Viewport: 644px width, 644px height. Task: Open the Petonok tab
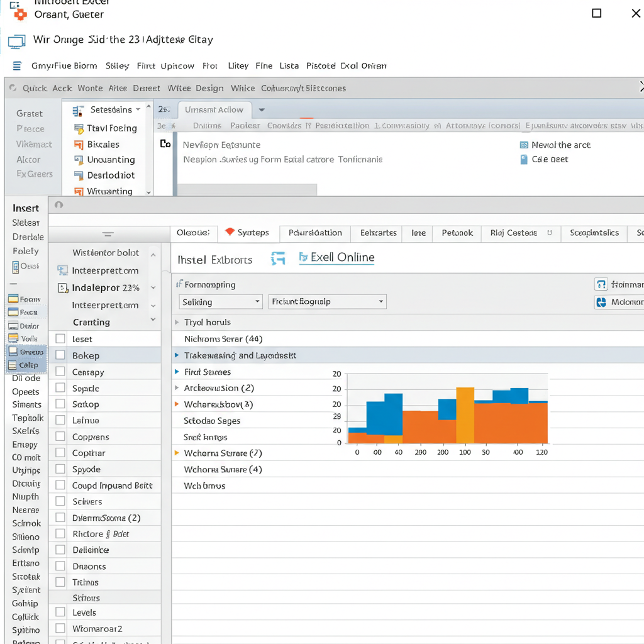(x=457, y=233)
